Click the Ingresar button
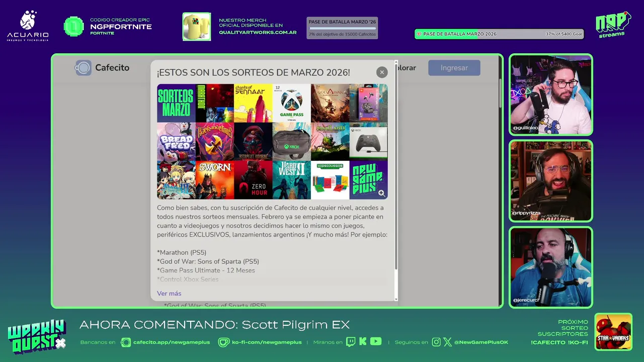The height and width of the screenshot is (362, 644). [x=454, y=68]
